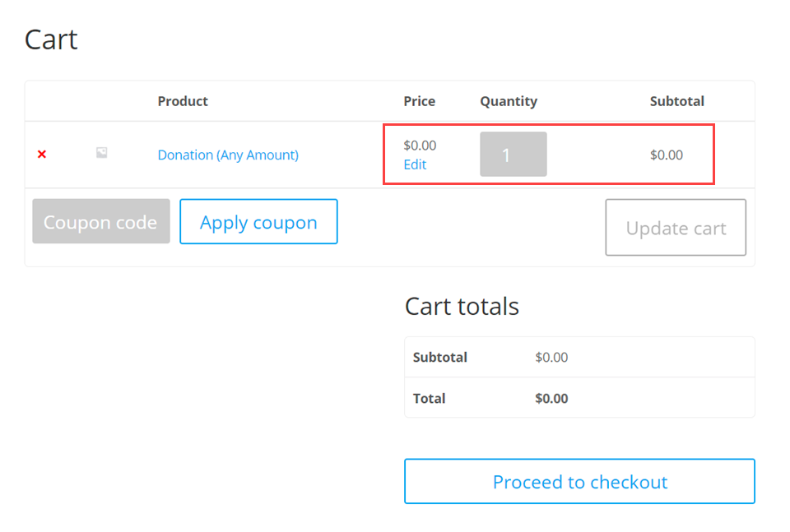790x532 pixels.
Task: Click the Donation row's $0.00 subtotal amount
Action: [x=666, y=155]
